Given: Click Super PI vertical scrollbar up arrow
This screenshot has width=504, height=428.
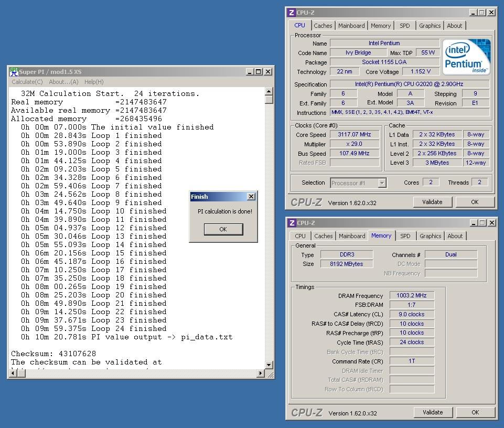Looking at the screenshot, I should [269, 91].
